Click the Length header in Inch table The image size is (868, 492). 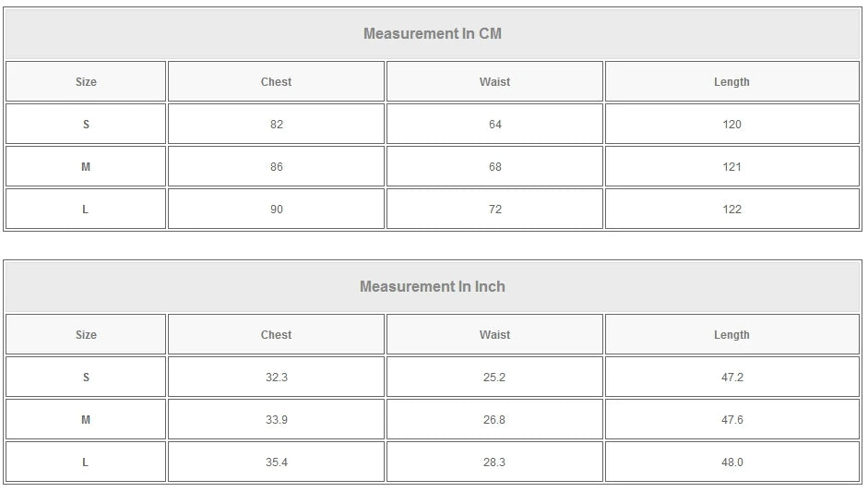click(731, 335)
